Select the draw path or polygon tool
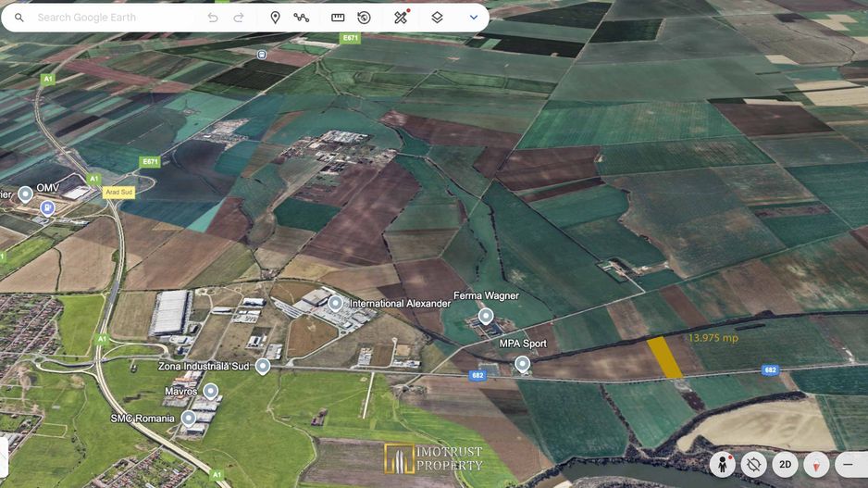This screenshot has height=488, width=868. click(x=302, y=18)
